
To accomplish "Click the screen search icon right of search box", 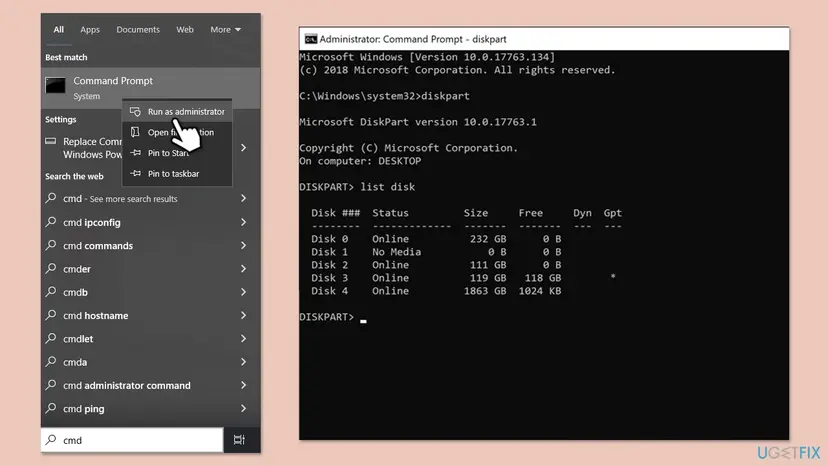I will click(x=239, y=440).
